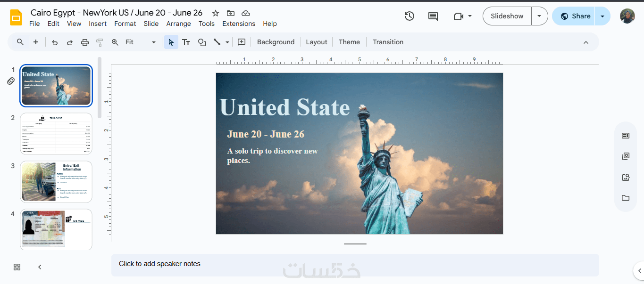
Task: Click the Share button
Action: 574,16
